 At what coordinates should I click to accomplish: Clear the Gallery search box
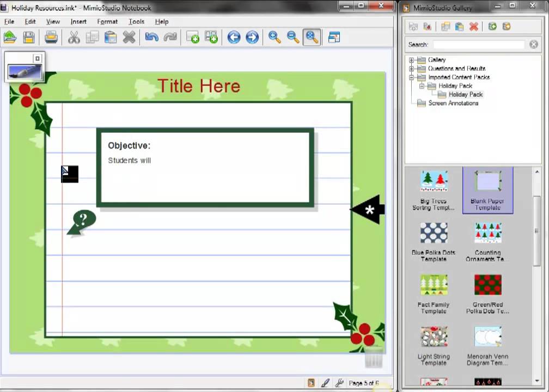point(534,45)
